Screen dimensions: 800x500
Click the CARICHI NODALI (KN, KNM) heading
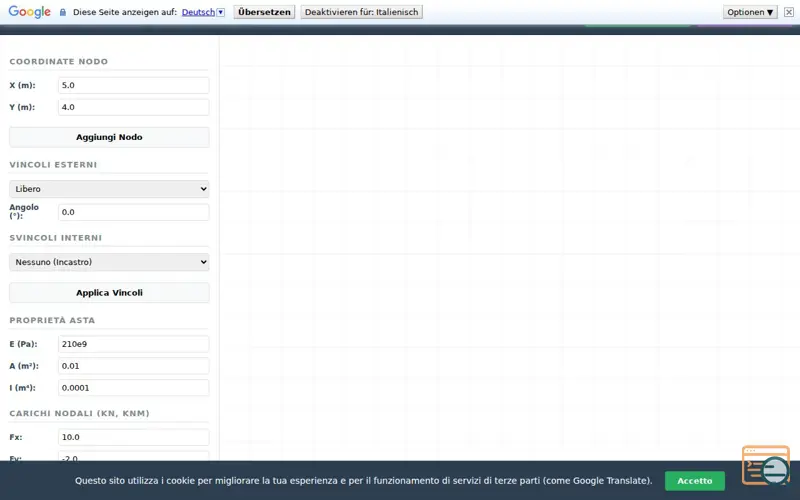[x=80, y=413]
